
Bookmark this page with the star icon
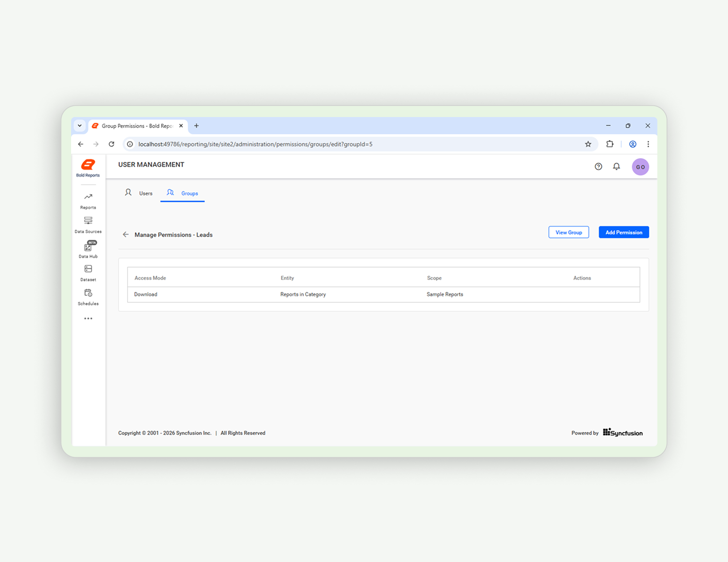tap(588, 144)
